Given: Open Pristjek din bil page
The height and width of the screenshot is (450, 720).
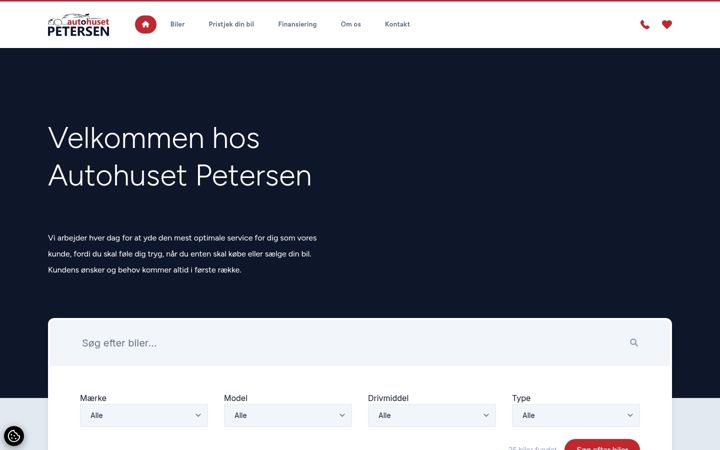Looking at the screenshot, I should 231,24.
